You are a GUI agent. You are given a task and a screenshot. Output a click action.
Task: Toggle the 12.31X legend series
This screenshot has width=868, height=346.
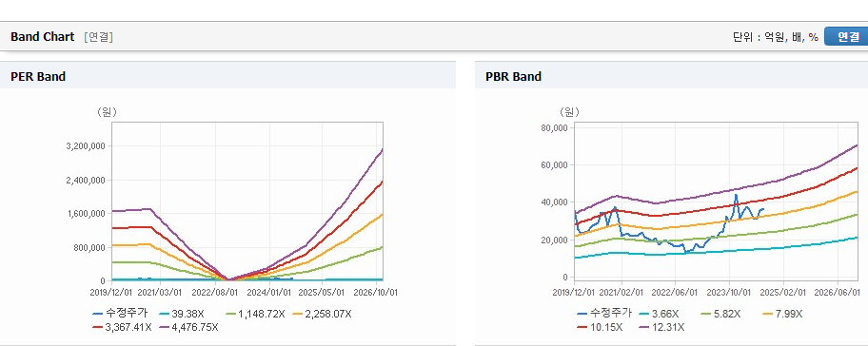click(662, 327)
